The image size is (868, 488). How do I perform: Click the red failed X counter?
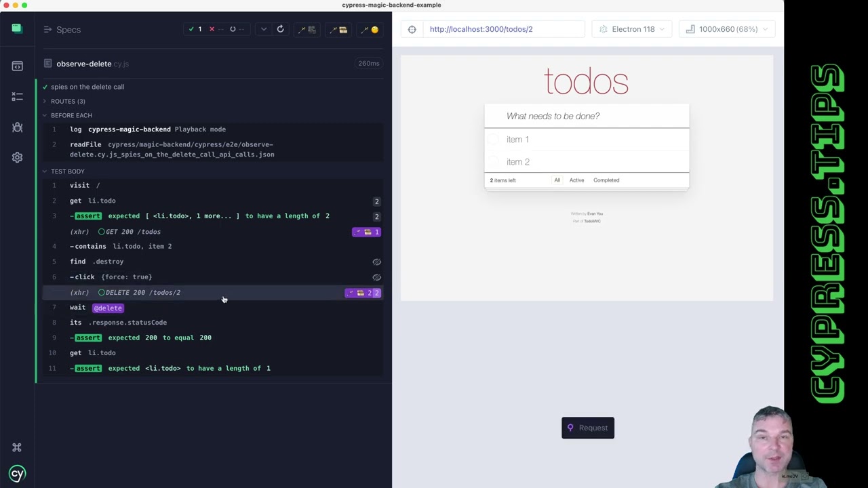pyautogui.click(x=216, y=29)
